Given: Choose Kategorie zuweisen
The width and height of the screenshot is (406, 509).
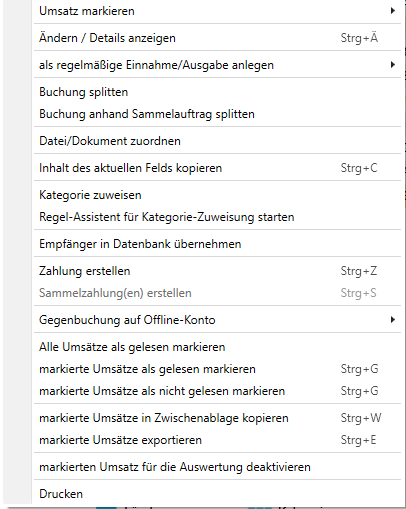Looking at the screenshot, I should click(217, 195).
